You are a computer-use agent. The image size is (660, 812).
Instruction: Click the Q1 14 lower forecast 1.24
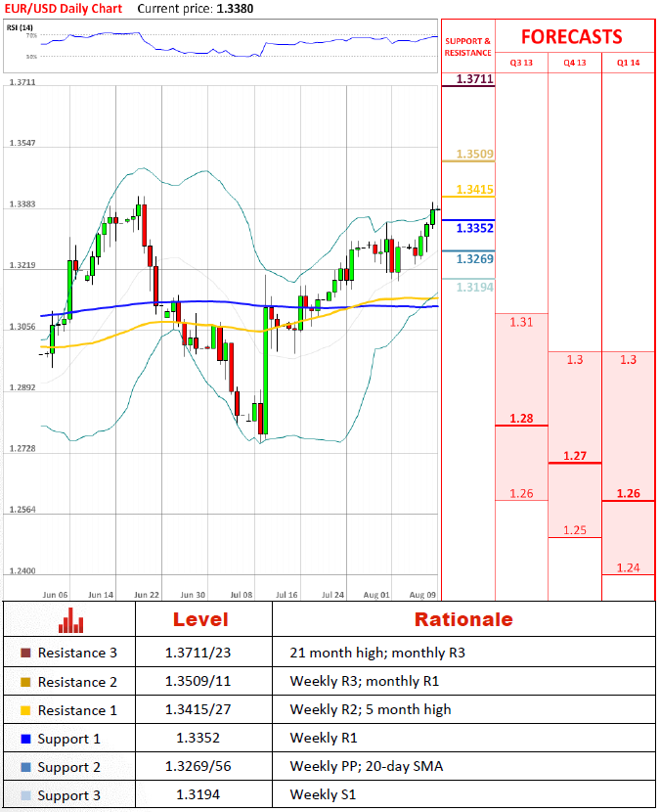[x=629, y=568]
